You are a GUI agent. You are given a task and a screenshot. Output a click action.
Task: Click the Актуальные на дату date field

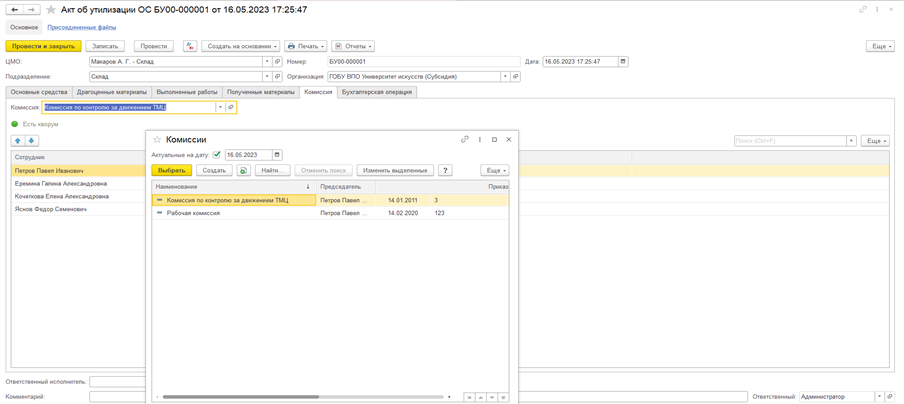(x=248, y=154)
